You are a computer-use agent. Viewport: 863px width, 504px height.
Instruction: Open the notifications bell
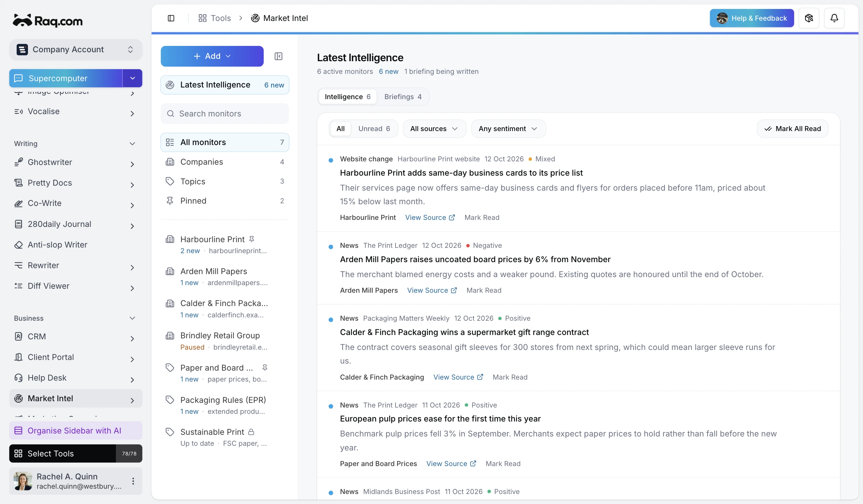tap(834, 18)
